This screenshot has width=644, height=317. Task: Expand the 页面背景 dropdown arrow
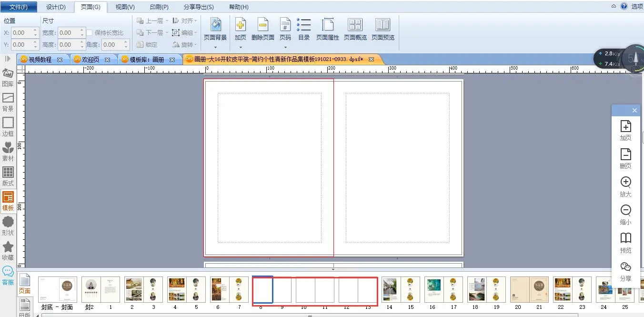[x=215, y=47]
